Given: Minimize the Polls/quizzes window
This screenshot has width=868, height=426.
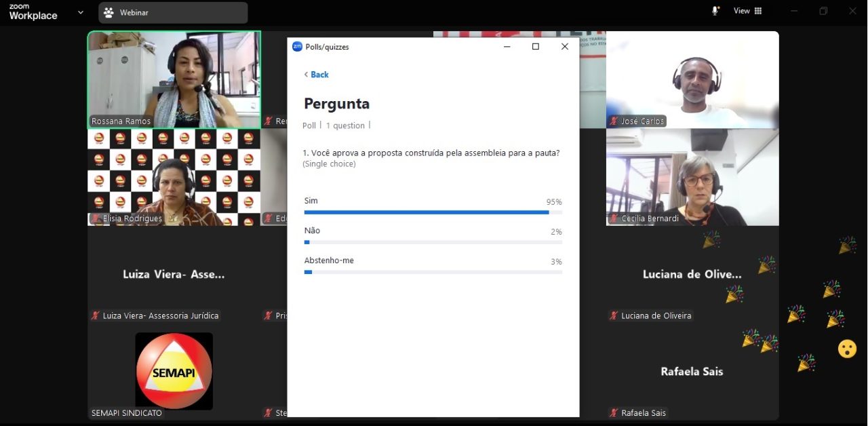Looking at the screenshot, I should point(507,47).
